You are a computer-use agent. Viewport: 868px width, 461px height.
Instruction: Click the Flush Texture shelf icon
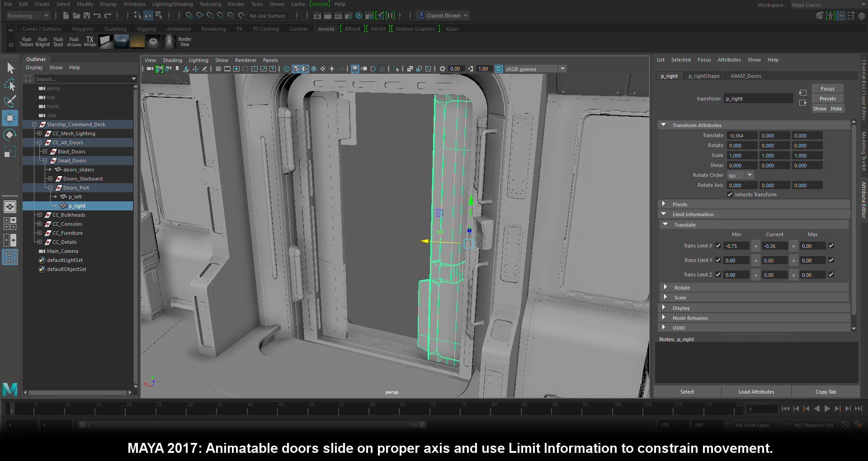point(27,42)
